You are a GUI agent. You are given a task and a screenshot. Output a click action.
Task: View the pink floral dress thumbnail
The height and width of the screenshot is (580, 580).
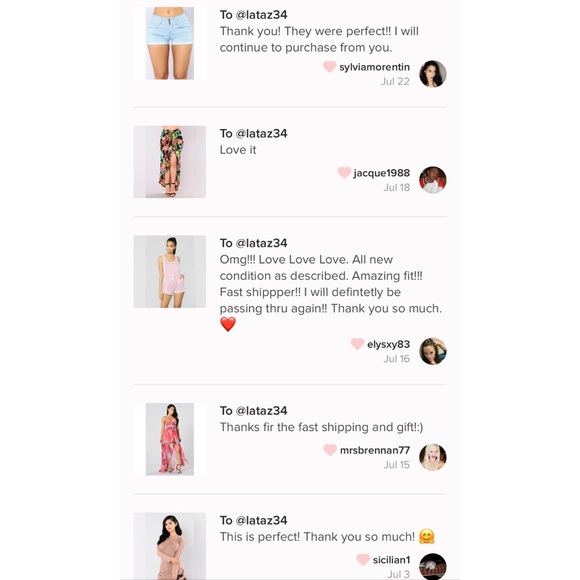(170, 439)
